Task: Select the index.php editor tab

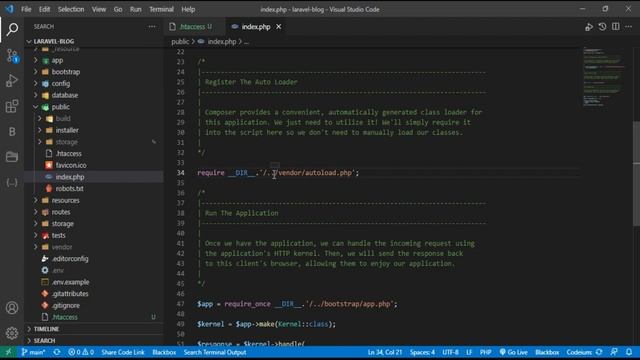Action: (256, 27)
